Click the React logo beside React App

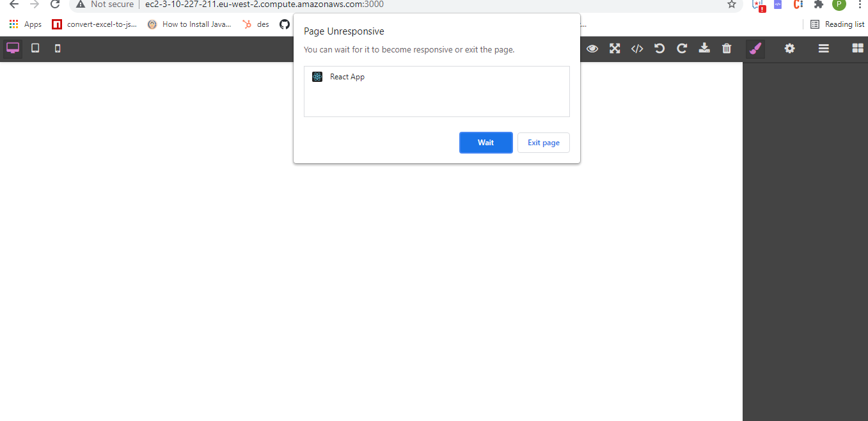[317, 77]
